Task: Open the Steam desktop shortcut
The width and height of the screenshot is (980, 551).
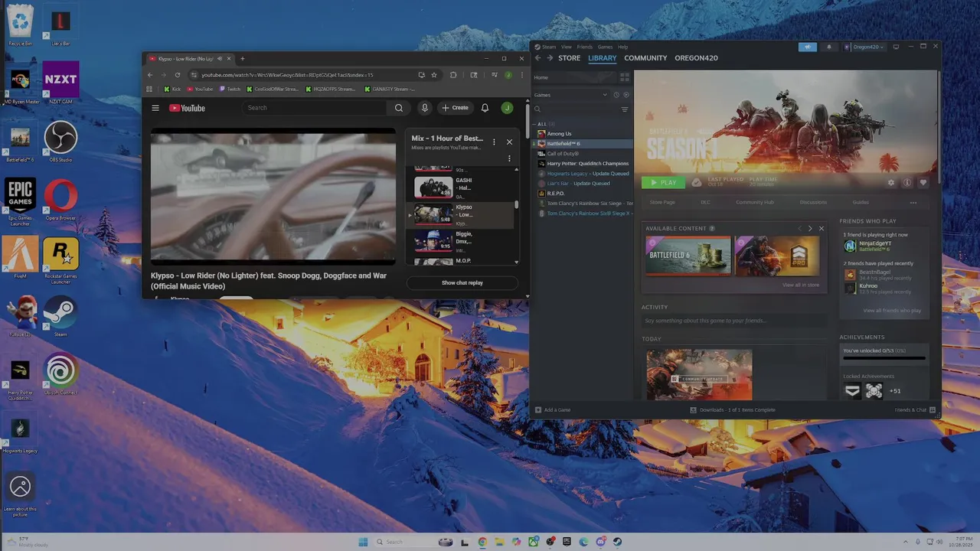Action: pos(60,315)
